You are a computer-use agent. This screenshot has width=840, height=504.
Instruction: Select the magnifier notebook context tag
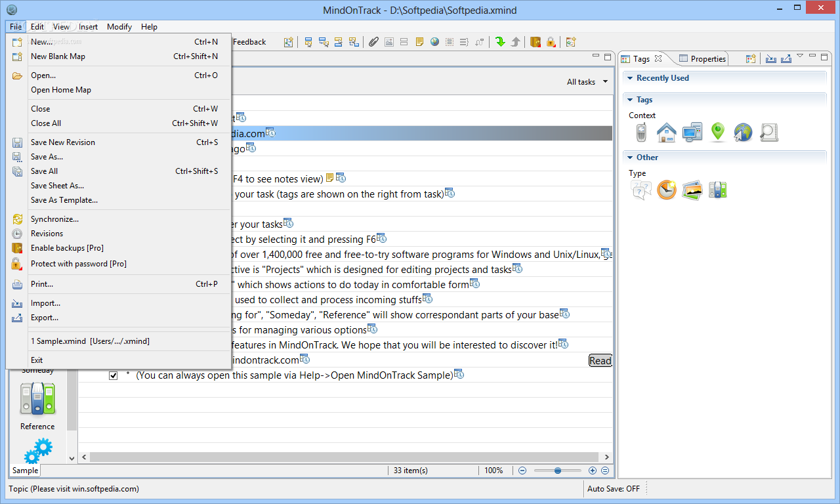[769, 133]
